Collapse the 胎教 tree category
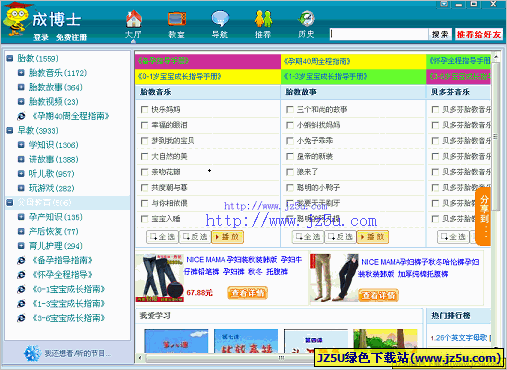Viewport: 507px width, 370px height. coord(10,58)
